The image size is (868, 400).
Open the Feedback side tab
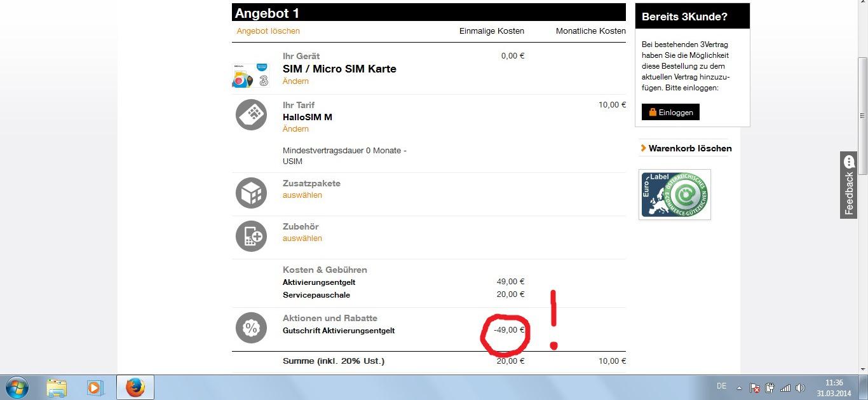pos(849,185)
